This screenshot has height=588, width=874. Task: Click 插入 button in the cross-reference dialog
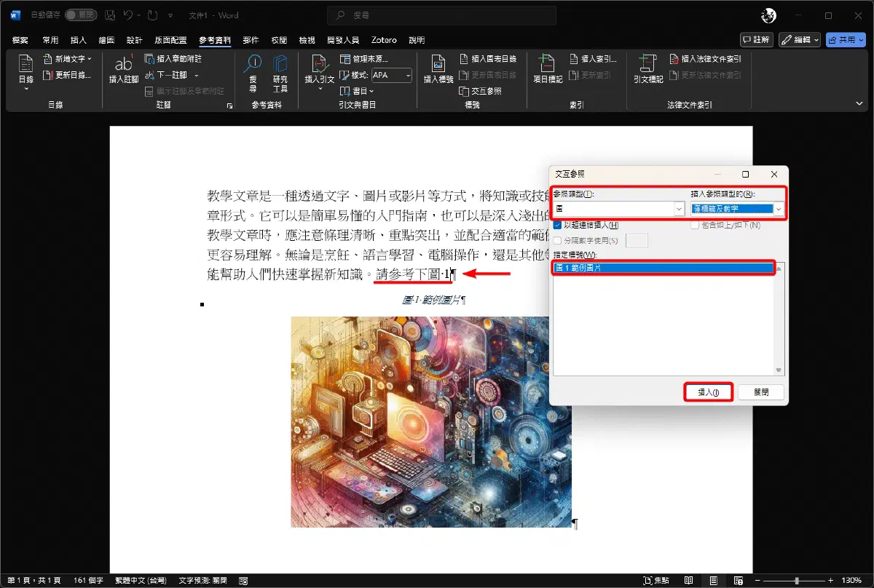click(707, 392)
